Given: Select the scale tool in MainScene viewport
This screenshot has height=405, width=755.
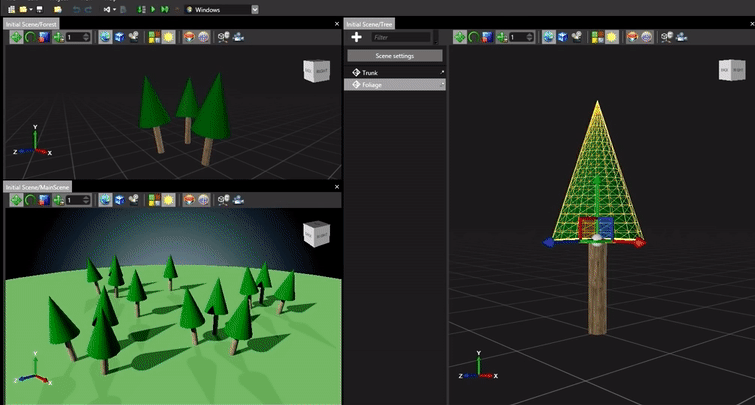Looking at the screenshot, I should (x=44, y=201).
